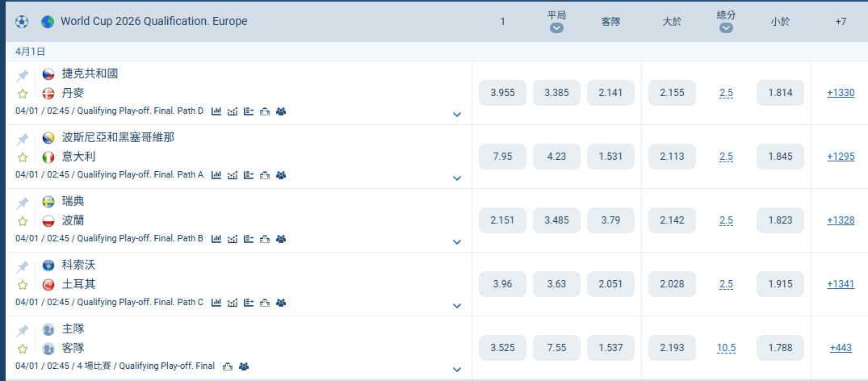This screenshot has width=868, height=381.
Task: Select odds 1.531 for 意大利 win
Action: click(610, 157)
